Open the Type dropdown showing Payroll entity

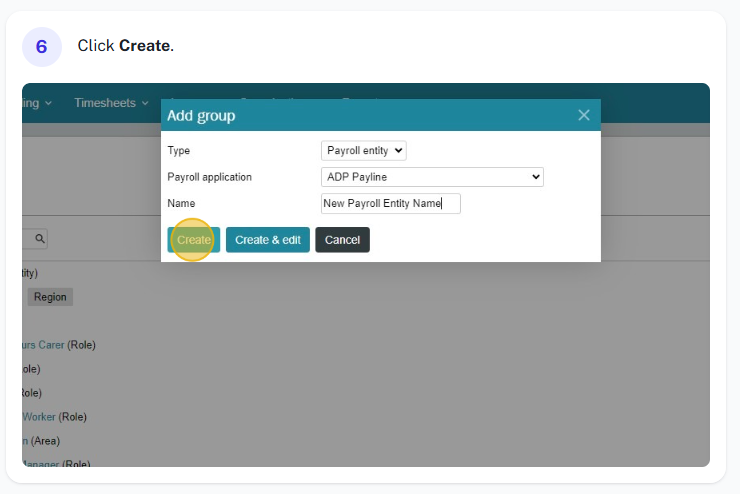[363, 151]
